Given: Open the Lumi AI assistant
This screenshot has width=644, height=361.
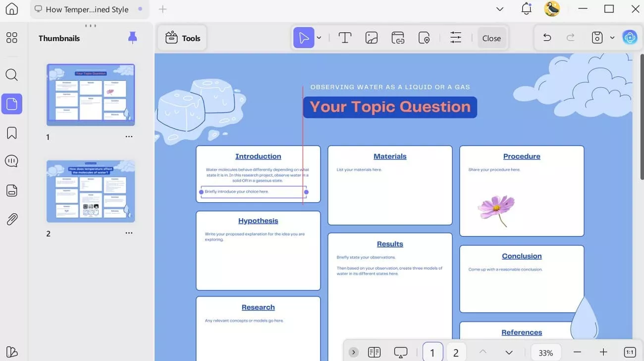Looking at the screenshot, I should 630,37.
